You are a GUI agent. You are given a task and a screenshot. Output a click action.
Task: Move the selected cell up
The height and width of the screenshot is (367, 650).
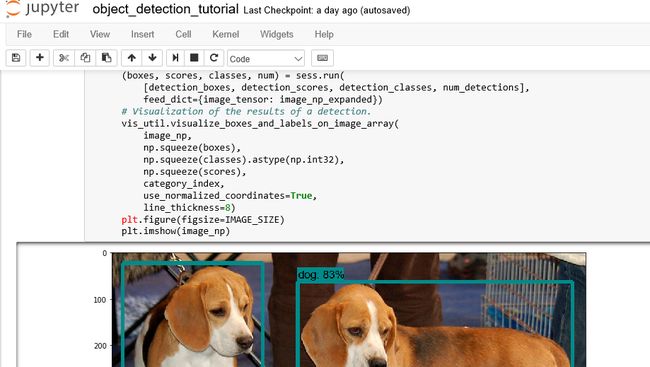pos(132,58)
